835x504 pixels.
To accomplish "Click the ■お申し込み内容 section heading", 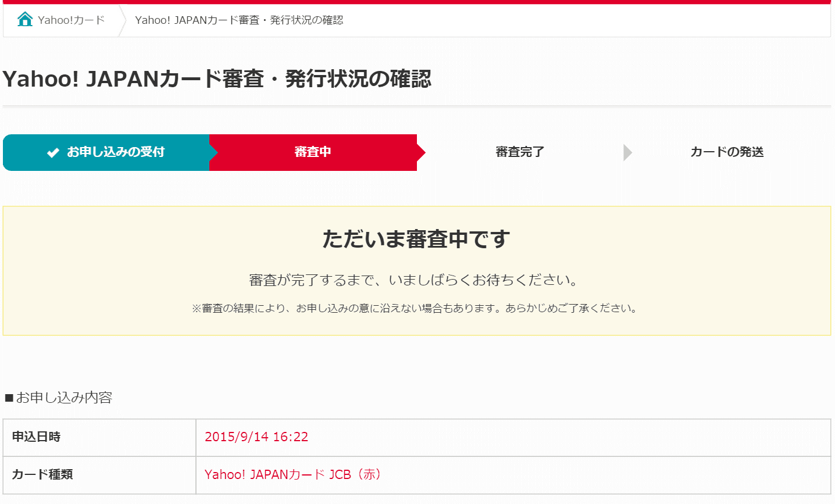I will point(58,398).
